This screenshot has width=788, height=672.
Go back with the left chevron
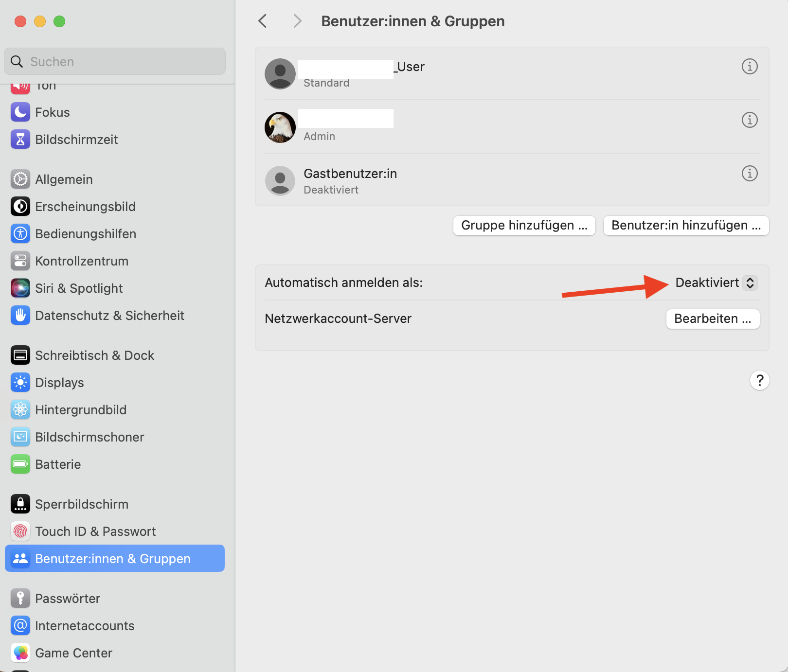(x=263, y=21)
